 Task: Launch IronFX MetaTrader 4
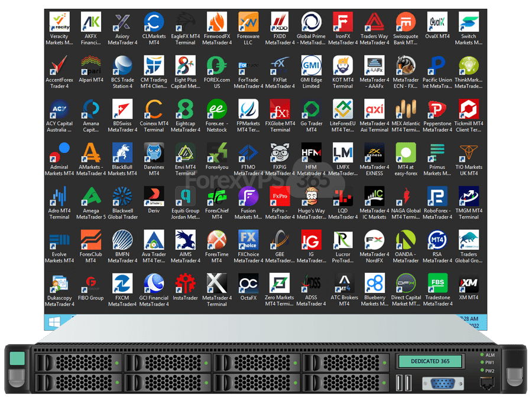343,22
